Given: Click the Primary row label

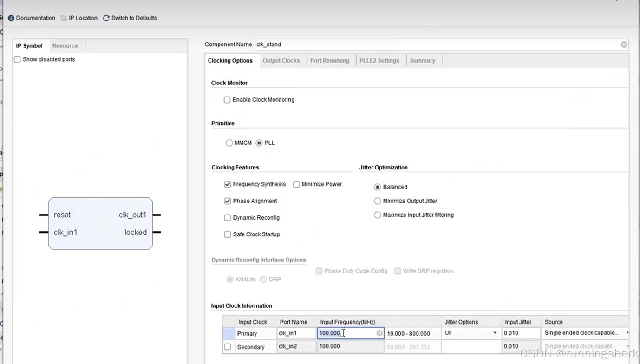Looking at the screenshot, I should point(247,334).
